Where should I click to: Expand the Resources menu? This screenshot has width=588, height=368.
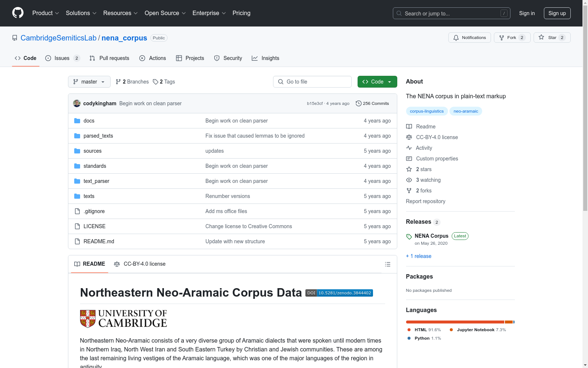tap(121, 13)
